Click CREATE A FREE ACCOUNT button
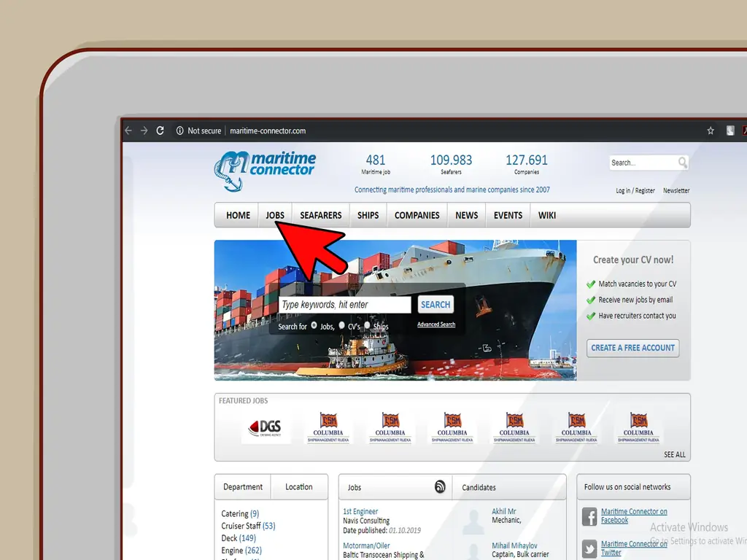The height and width of the screenshot is (560, 747). pos(632,348)
